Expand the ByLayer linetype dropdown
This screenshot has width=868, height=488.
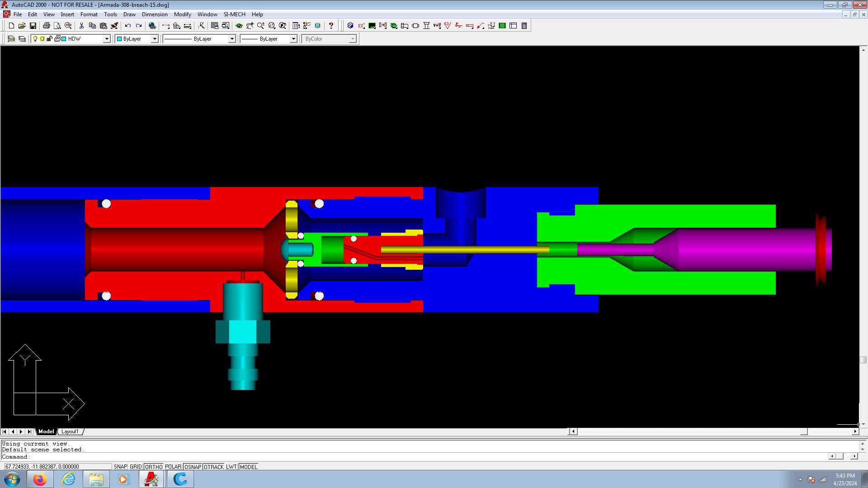(x=232, y=39)
